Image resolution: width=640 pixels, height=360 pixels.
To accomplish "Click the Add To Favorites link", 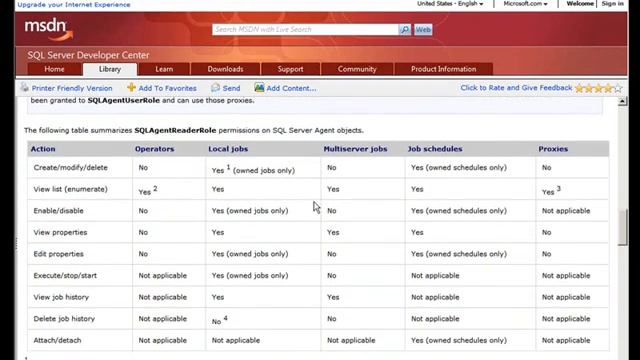I will tap(167, 88).
